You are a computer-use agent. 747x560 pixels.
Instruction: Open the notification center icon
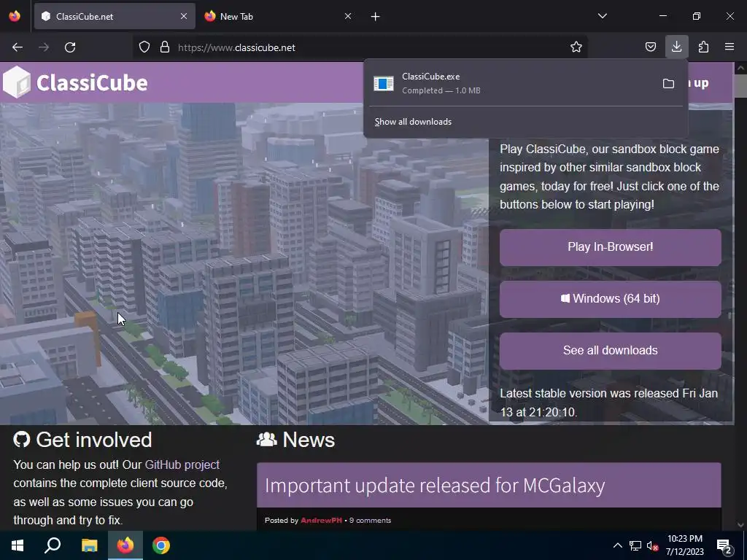[x=724, y=546]
